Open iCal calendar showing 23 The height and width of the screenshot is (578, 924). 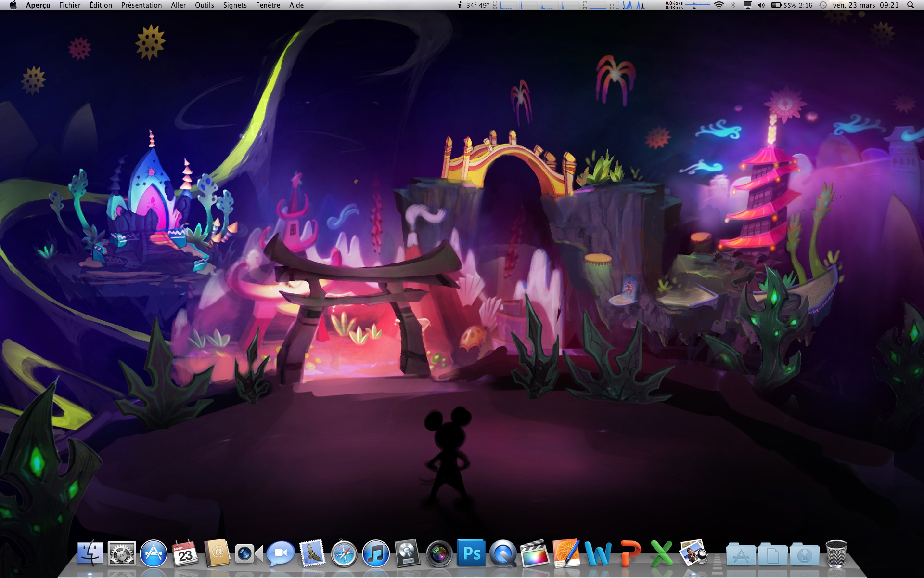point(185,553)
